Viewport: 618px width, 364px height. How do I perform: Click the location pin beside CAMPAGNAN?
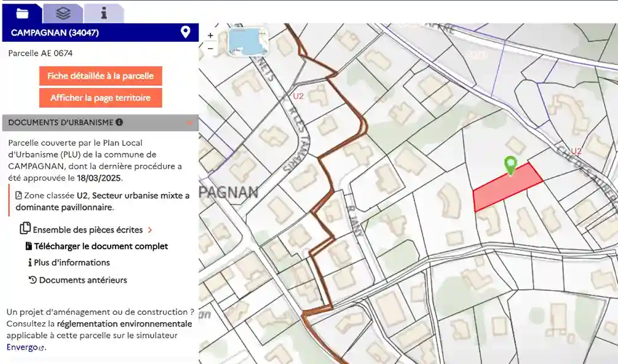click(185, 33)
